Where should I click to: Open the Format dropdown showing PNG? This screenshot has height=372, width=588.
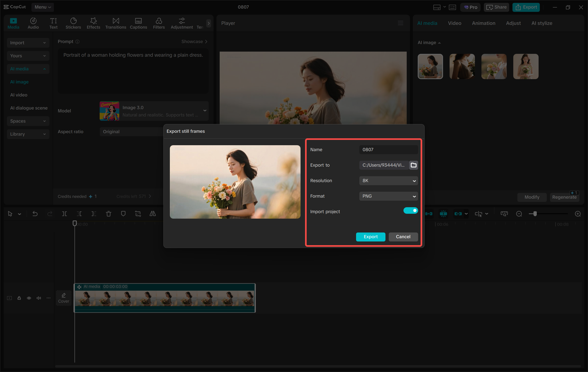(x=388, y=196)
